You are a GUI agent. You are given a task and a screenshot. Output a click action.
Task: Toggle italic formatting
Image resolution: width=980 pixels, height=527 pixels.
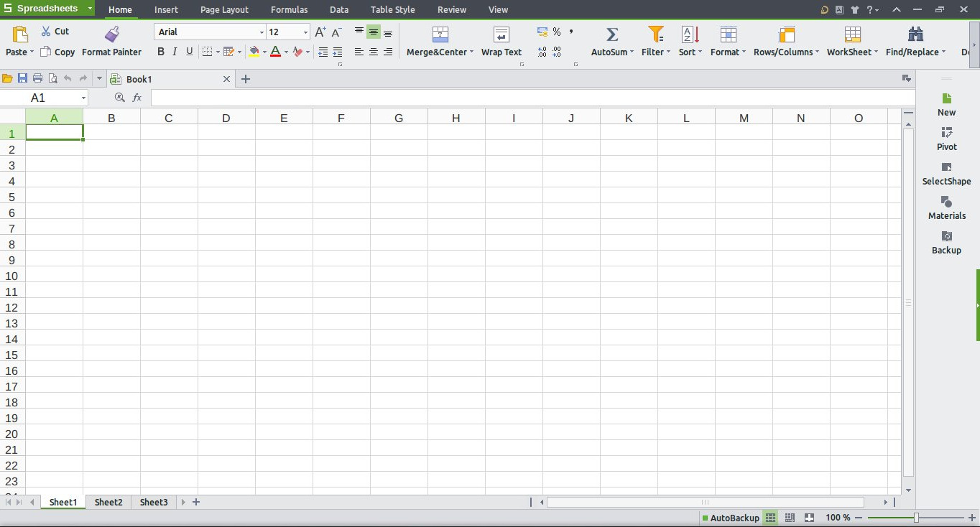pos(175,52)
